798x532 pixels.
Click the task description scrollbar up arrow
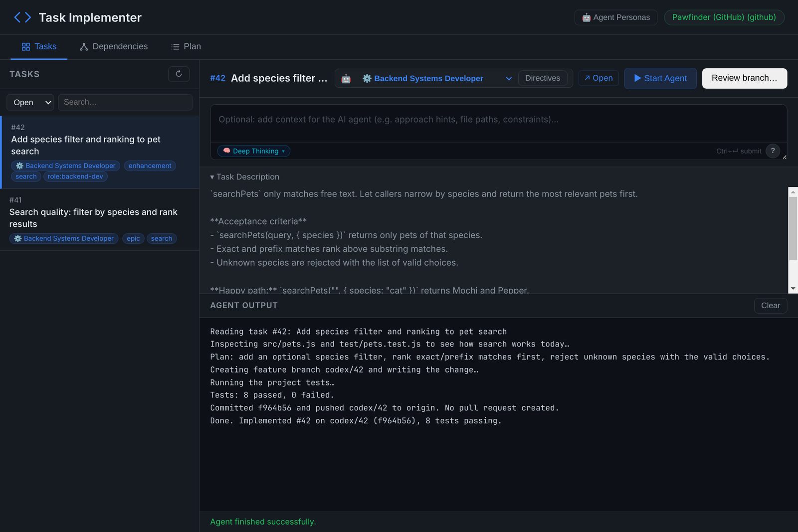(x=793, y=192)
